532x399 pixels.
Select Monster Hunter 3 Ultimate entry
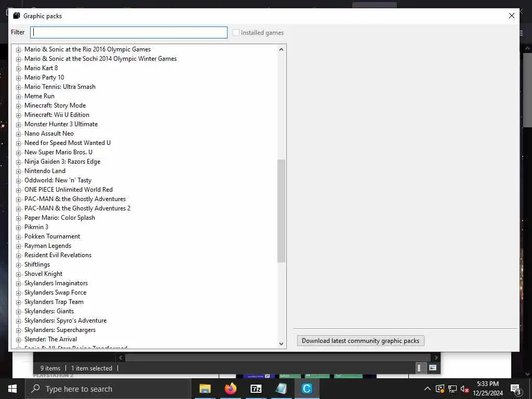61,124
